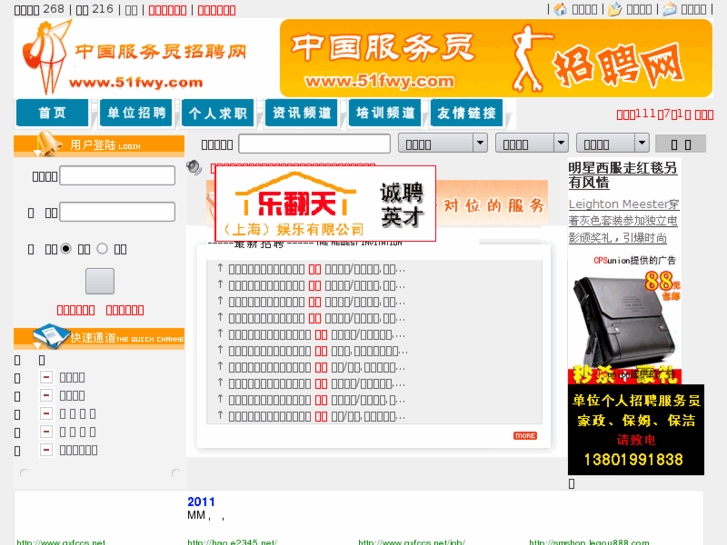Screen dimensions: 727x545
Task: Open the 友情链接 navigation tab
Action: click(x=466, y=113)
